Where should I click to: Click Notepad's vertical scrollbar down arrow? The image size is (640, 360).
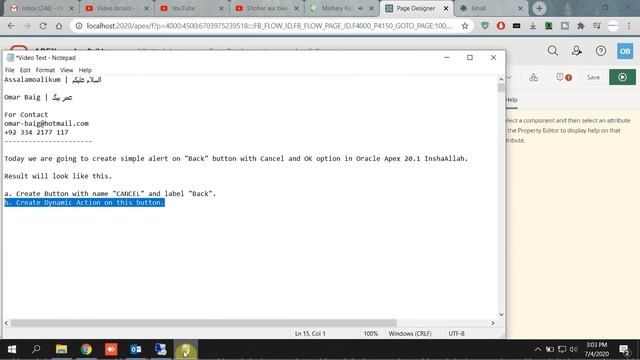501,315
